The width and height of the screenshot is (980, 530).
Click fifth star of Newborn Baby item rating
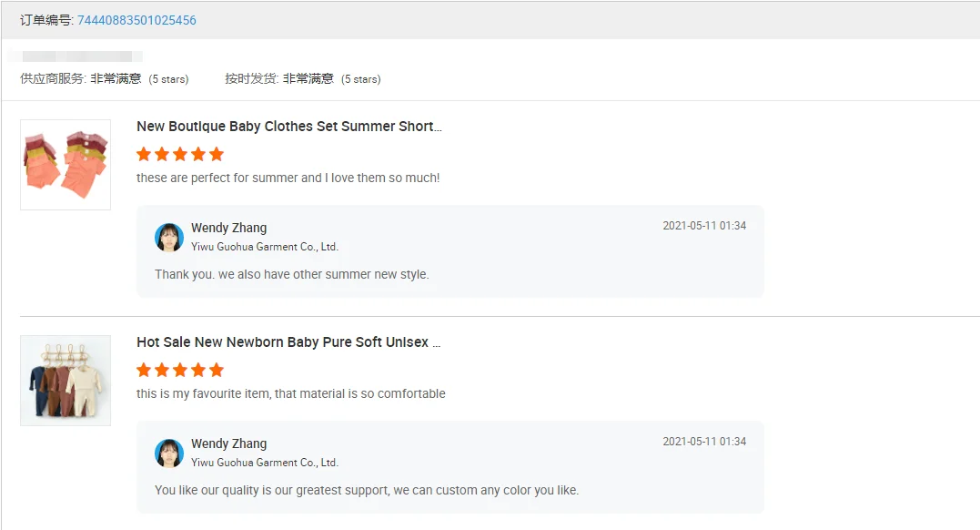pos(217,370)
